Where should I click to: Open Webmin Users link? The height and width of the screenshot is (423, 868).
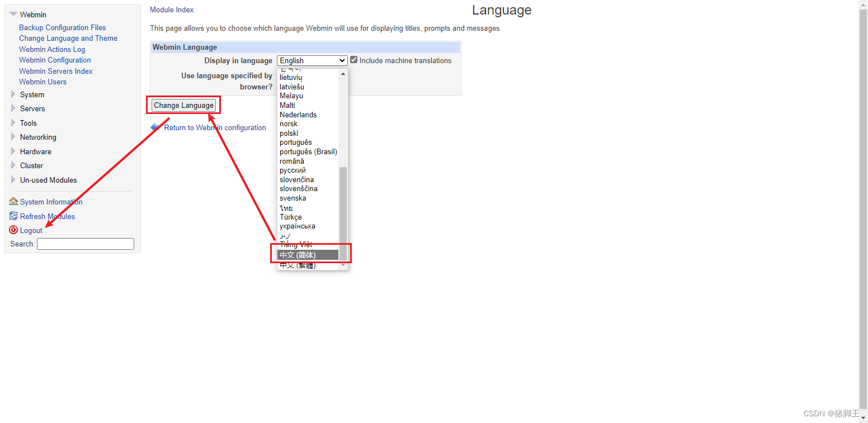pyautogui.click(x=43, y=82)
